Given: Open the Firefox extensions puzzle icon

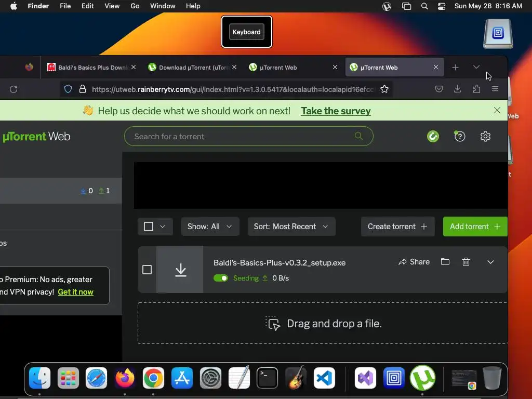Looking at the screenshot, I should 476,89.
